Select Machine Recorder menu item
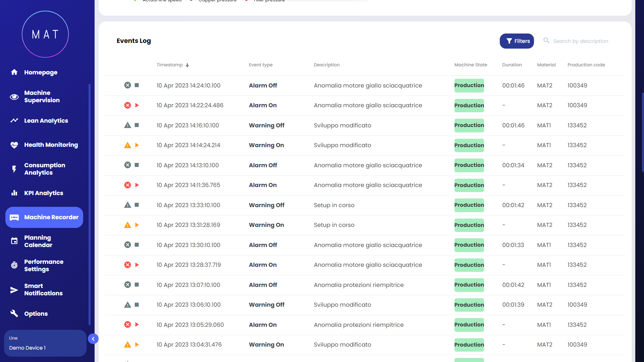This screenshot has height=362, width=644. tap(44, 217)
